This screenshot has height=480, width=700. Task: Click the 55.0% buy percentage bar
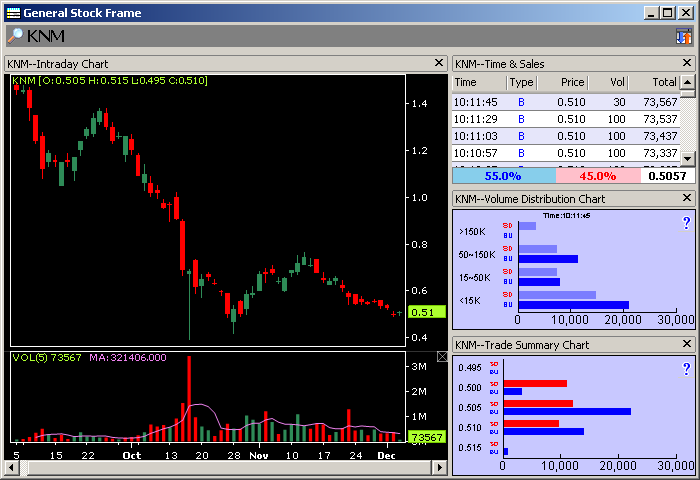(x=504, y=176)
